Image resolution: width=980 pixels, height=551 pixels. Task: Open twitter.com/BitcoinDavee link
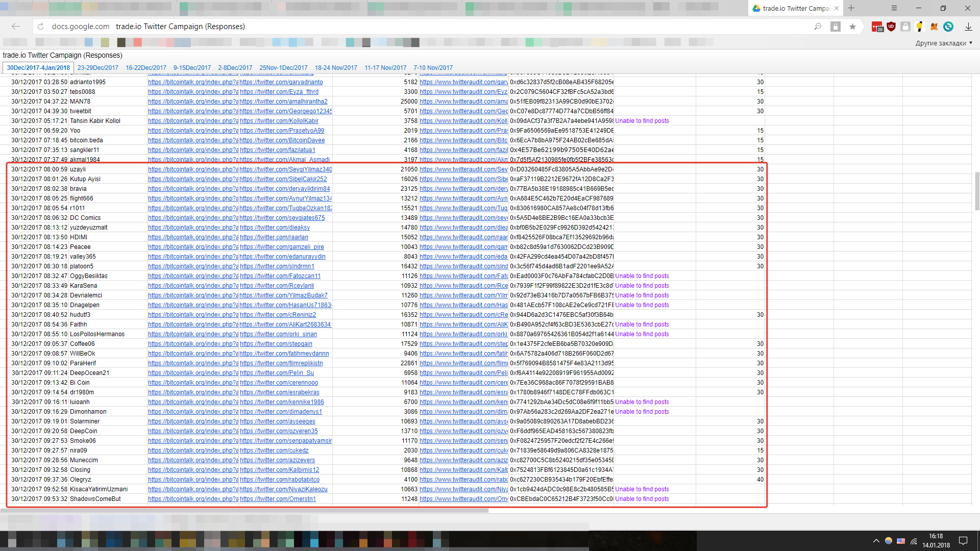(x=282, y=140)
